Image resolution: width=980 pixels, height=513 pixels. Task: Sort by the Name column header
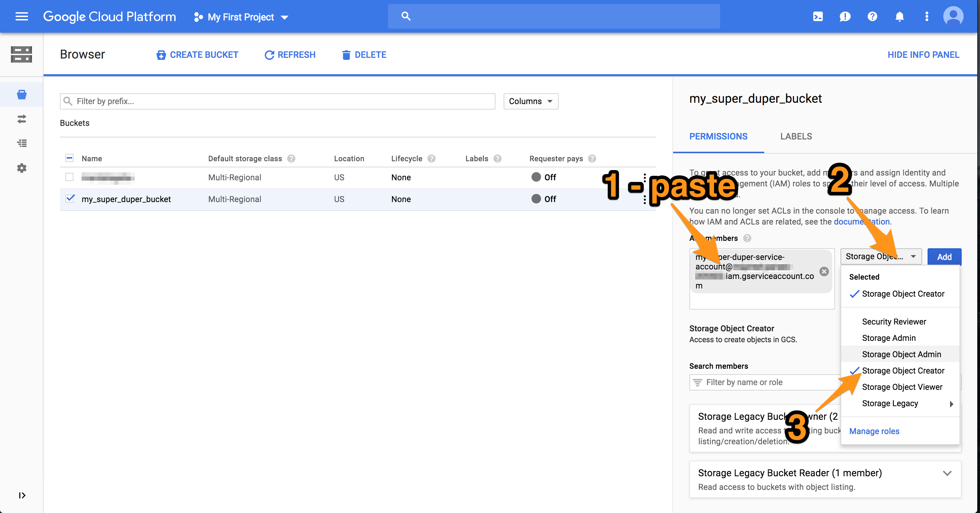(x=92, y=159)
